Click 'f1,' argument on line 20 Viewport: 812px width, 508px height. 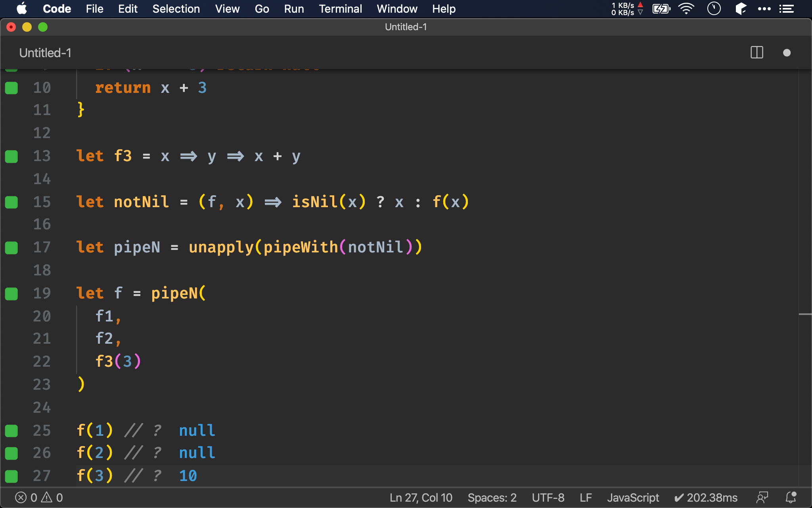point(108,316)
